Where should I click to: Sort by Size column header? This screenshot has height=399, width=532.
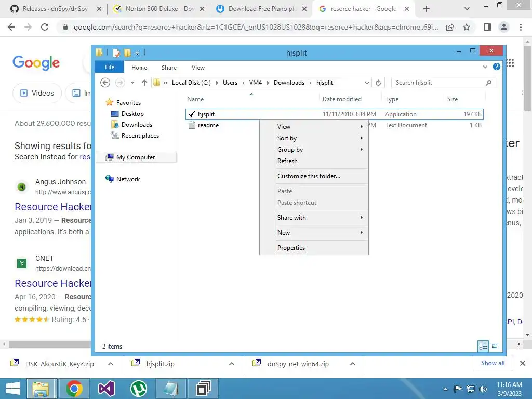(x=453, y=99)
